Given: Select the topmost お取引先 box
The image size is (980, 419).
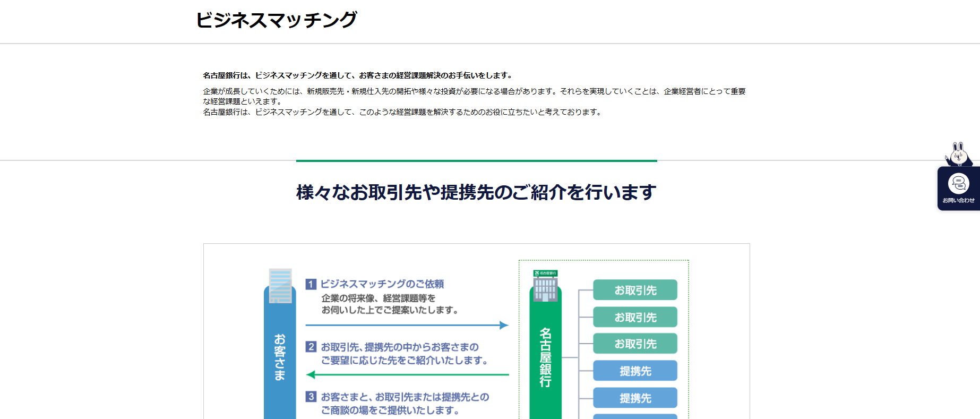Looking at the screenshot, I should coord(635,290).
